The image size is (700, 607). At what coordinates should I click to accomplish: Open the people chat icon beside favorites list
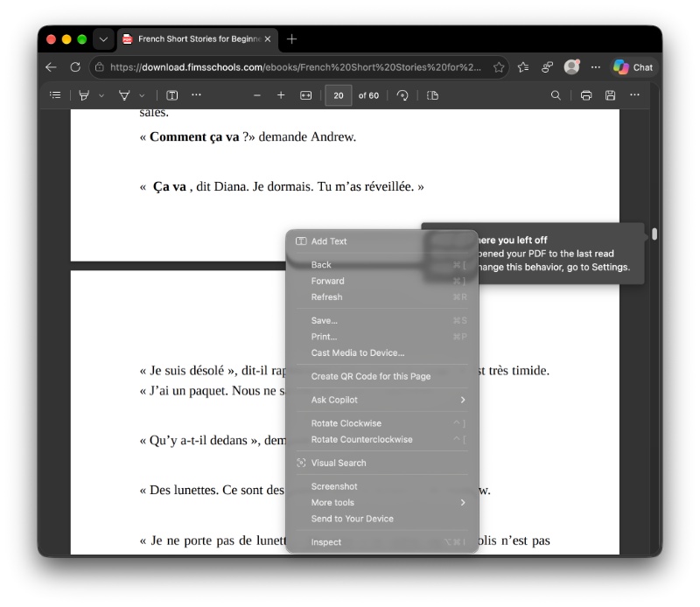548,67
